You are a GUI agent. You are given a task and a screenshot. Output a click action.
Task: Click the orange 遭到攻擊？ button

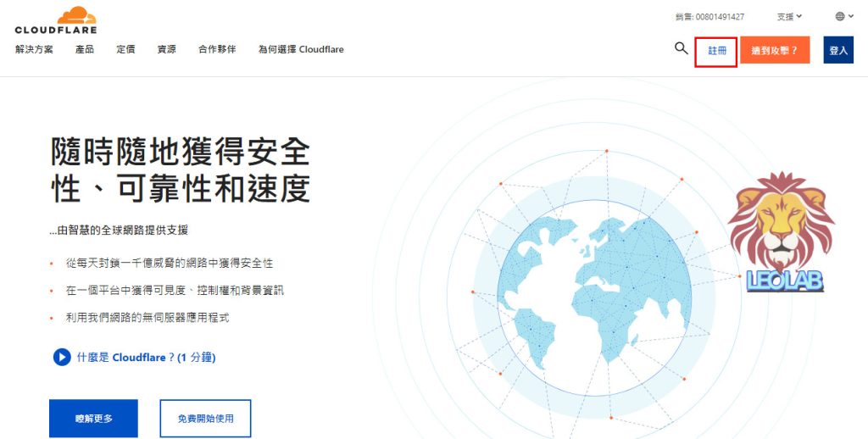coord(775,50)
